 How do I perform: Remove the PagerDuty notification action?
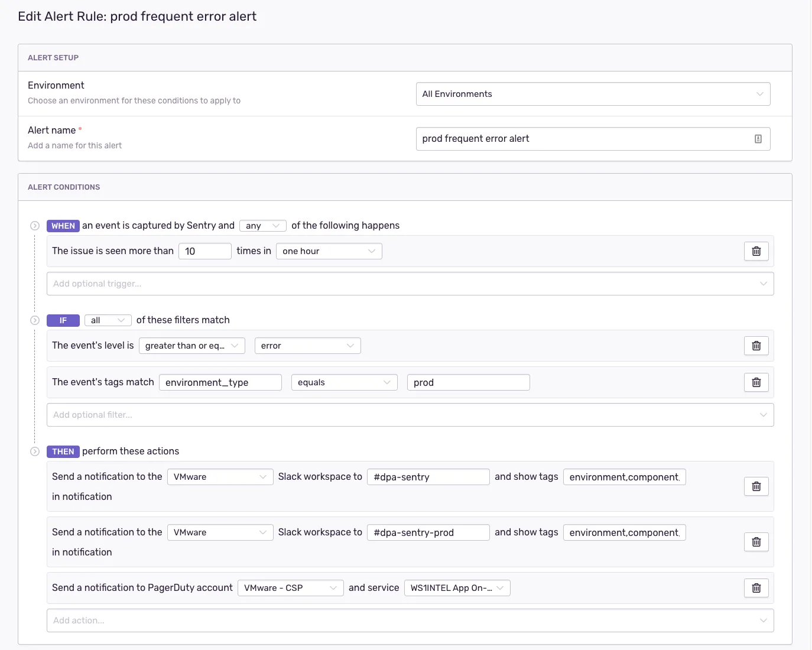click(756, 588)
